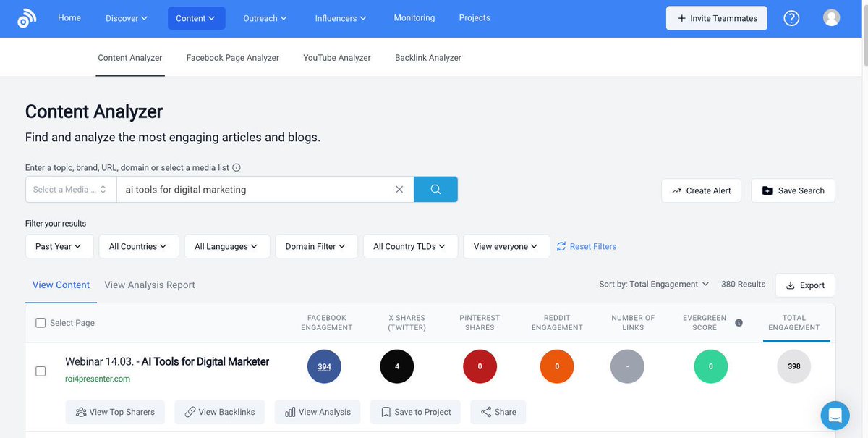868x438 pixels.
Task: Sort by Evergreen Score column header
Action: (x=705, y=323)
